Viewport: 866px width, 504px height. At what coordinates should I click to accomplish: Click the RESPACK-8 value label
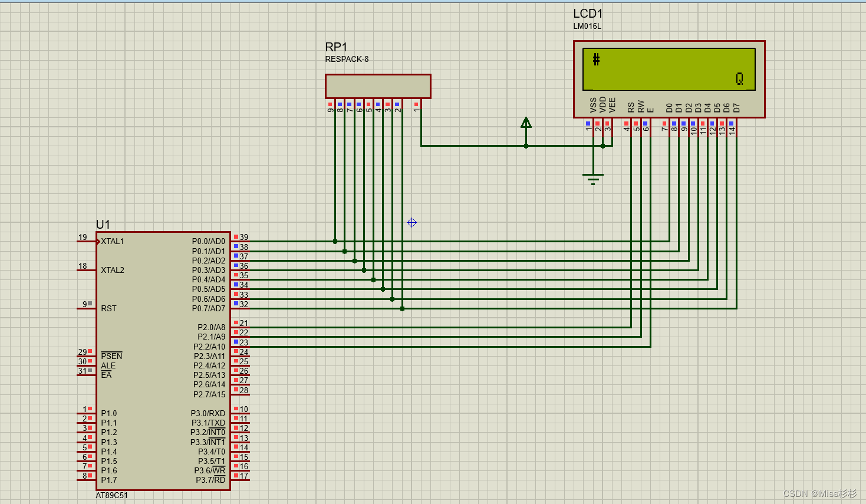(347, 59)
